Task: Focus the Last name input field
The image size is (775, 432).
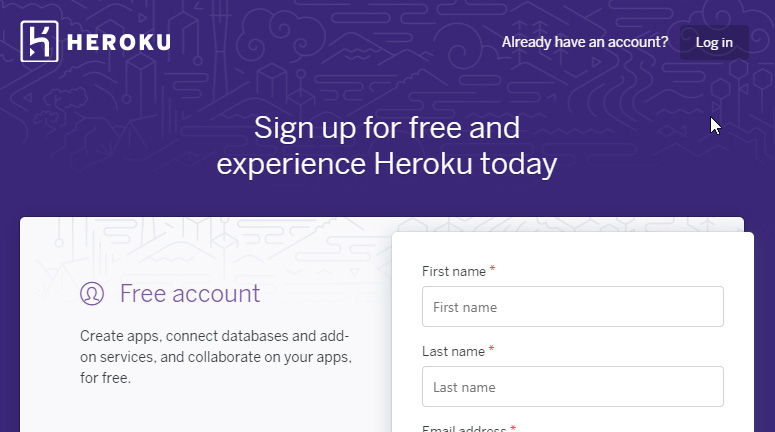Action: 573,387
